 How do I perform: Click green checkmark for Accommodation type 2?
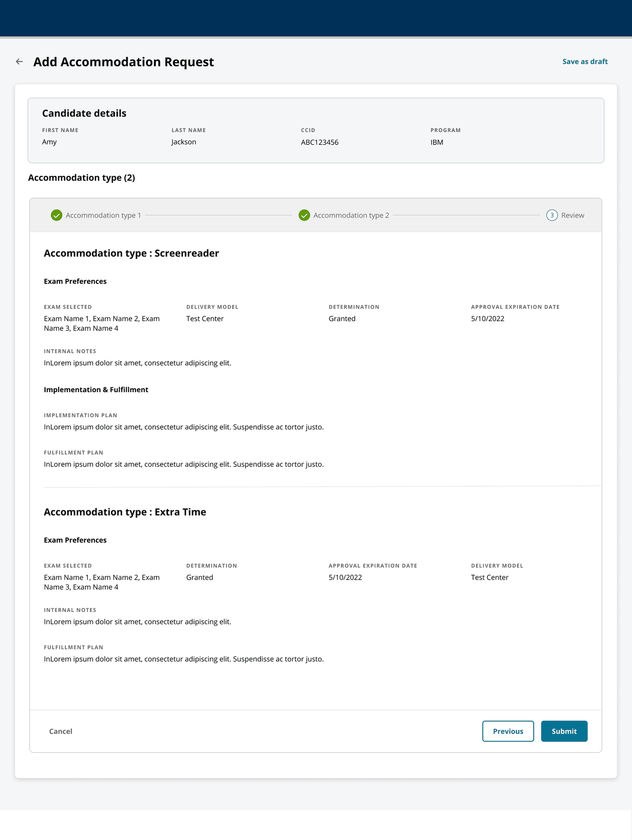pos(304,215)
